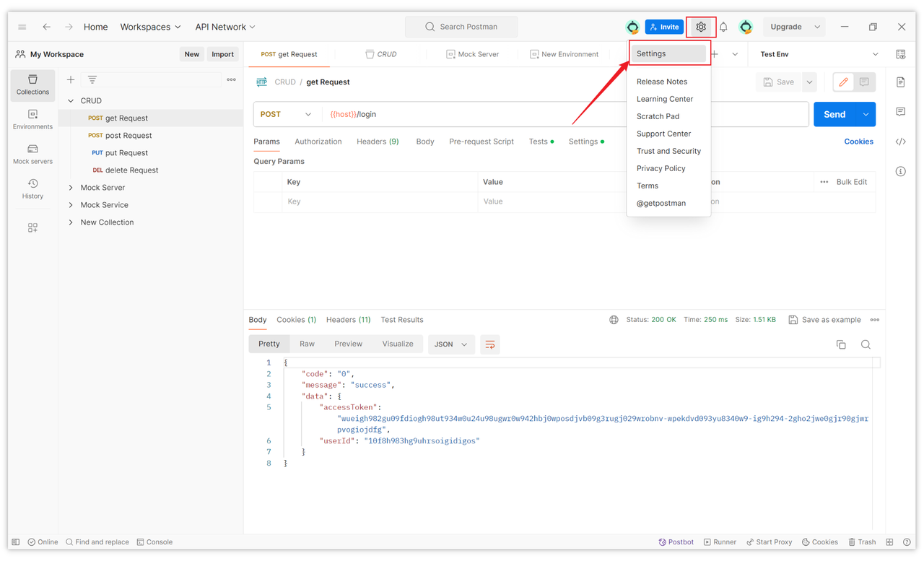Open the Test Results tab
The height and width of the screenshot is (561, 924).
point(402,320)
